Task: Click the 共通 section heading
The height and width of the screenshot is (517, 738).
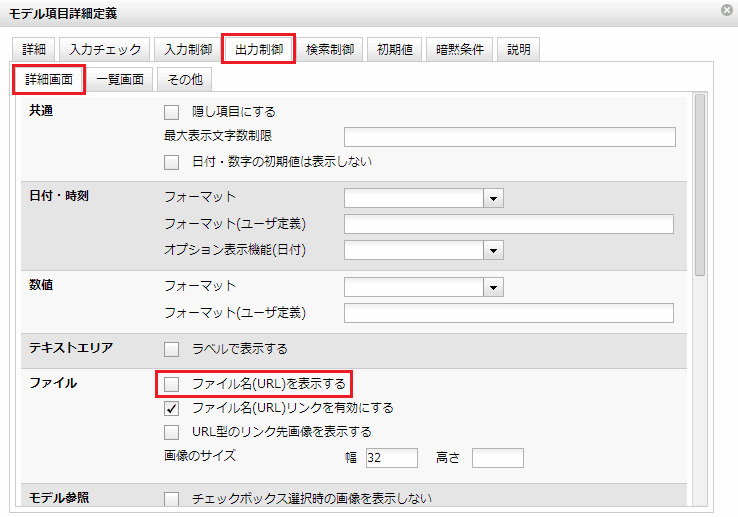Action: pyautogui.click(x=41, y=111)
